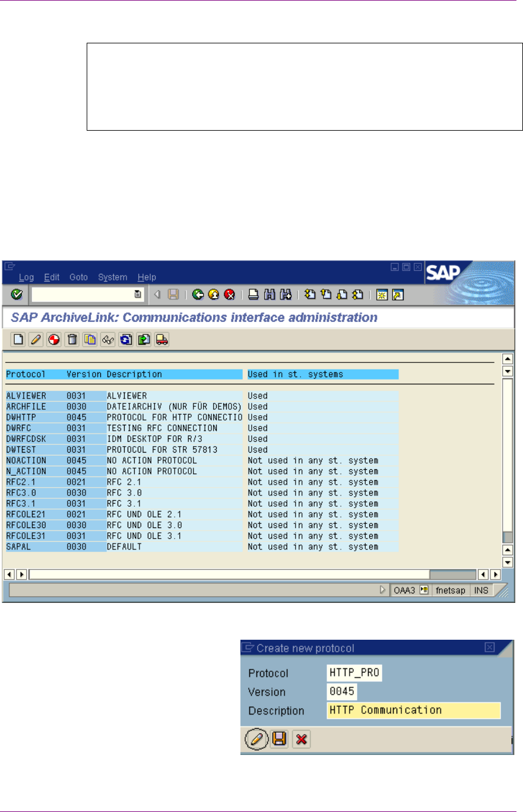Click the TESTING RFC CONNECTION description
Image resolution: width=523 pixels, height=812 pixels.
click(x=162, y=428)
